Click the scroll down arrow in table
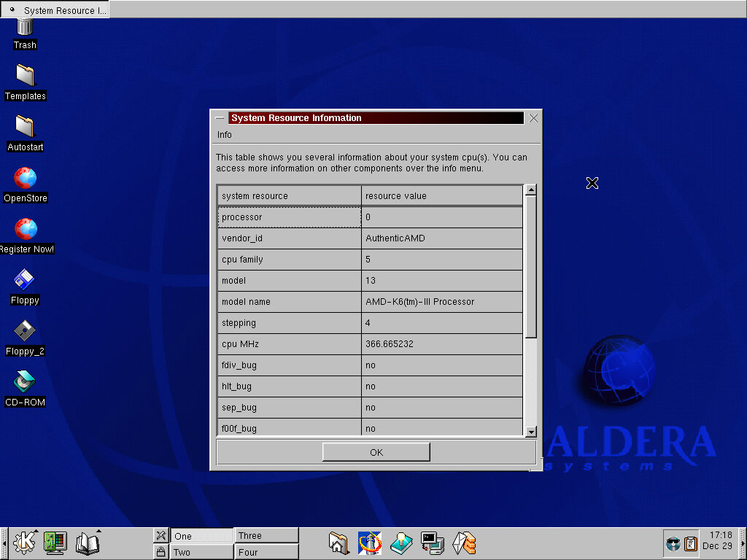747x560 pixels. click(x=531, y=432)
